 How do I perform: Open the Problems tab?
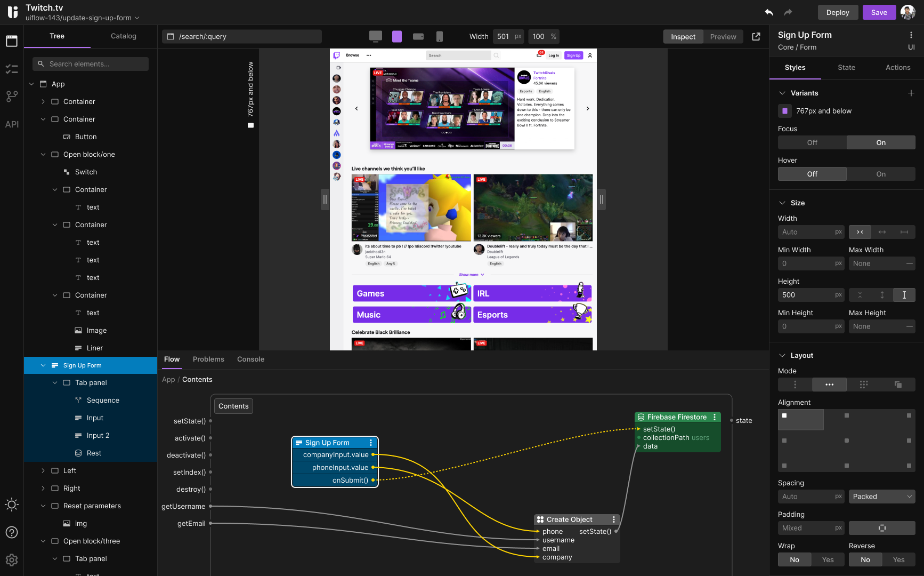[208, 359]
